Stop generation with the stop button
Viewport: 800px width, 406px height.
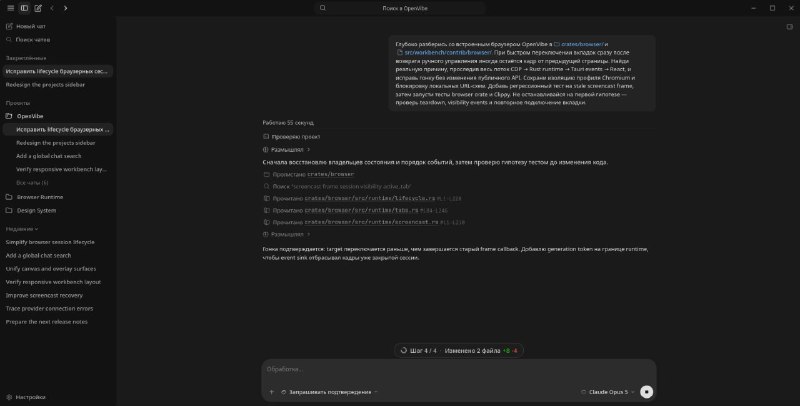click(646, 392)
